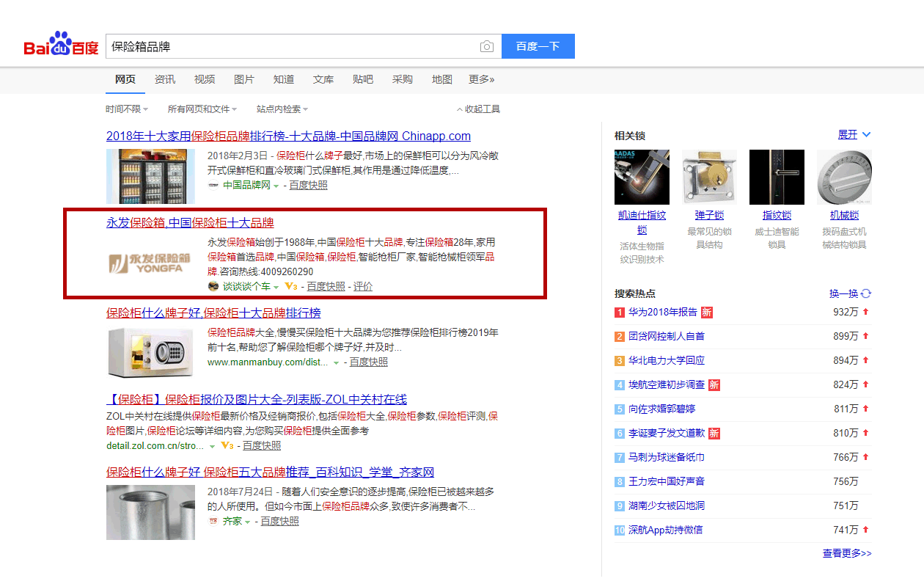924x584 pixels.
Task: Click 指纹锁 related lock link
Action: pos(777,215)
